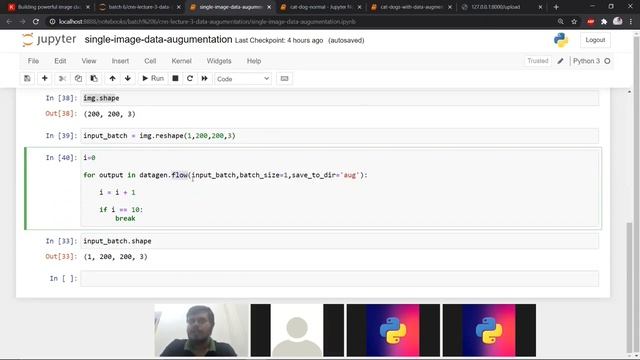
Task: Open the cell type Code dropdown
Action: coord(243,79)
